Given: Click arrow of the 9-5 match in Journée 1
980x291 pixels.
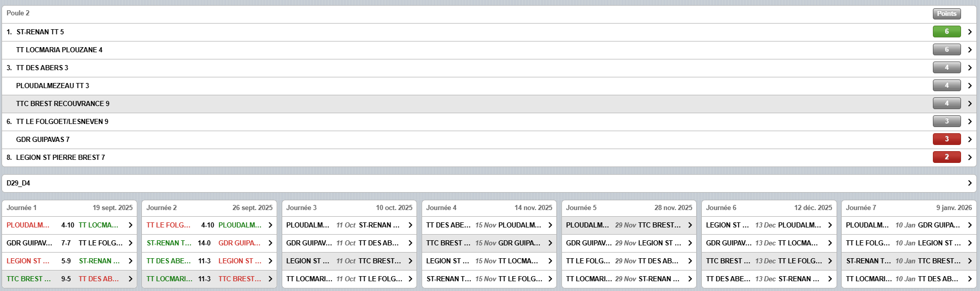Looking at the screenshot, I should [131, 279].
